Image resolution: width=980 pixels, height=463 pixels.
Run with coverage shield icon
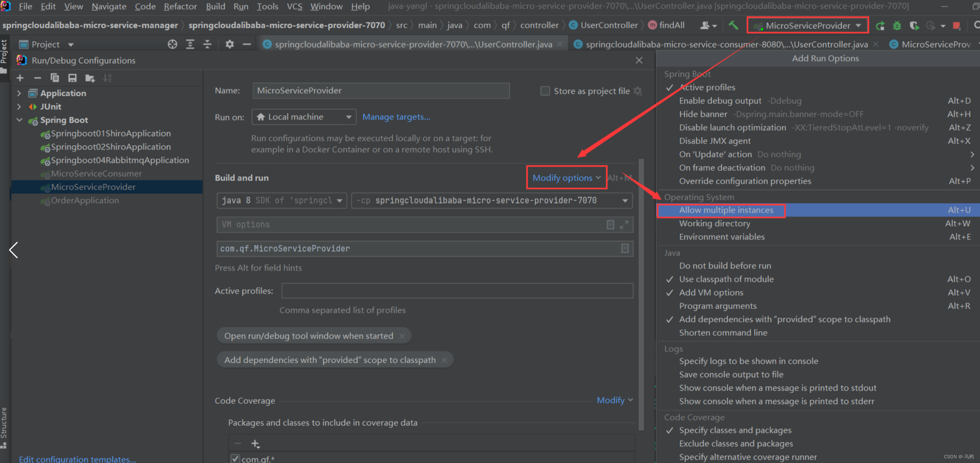[x=914, y=26]
